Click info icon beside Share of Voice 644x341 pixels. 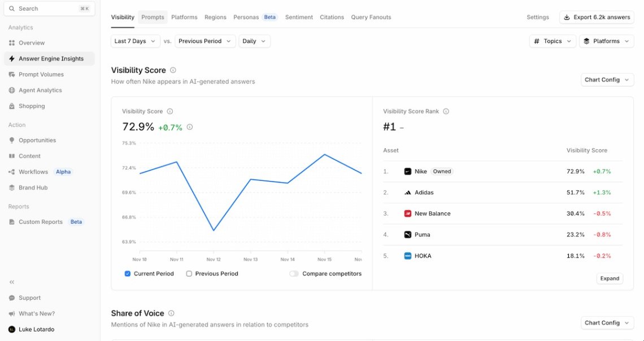[171, 313]
